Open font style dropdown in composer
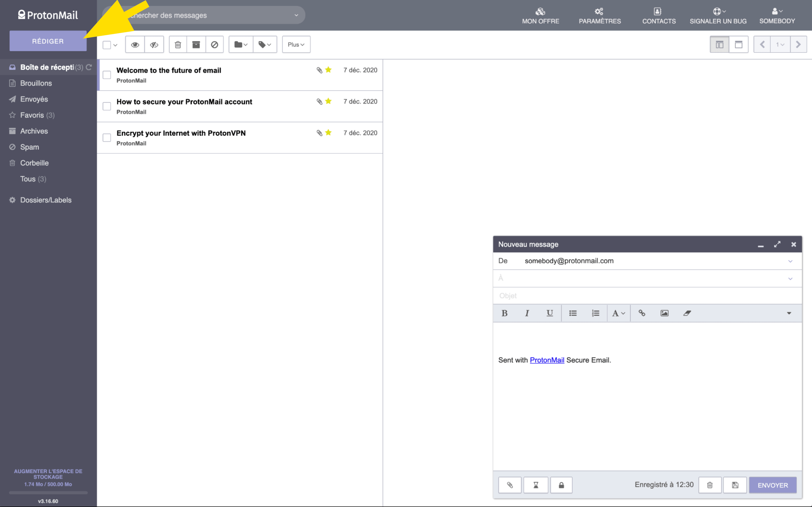This screenshot has height=507, width=812. (619, 313)
